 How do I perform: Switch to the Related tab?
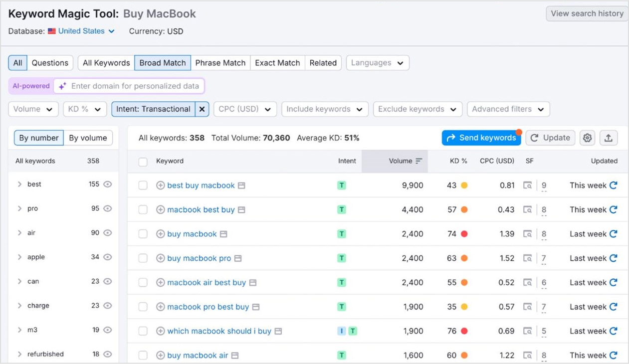pos(323,63)
